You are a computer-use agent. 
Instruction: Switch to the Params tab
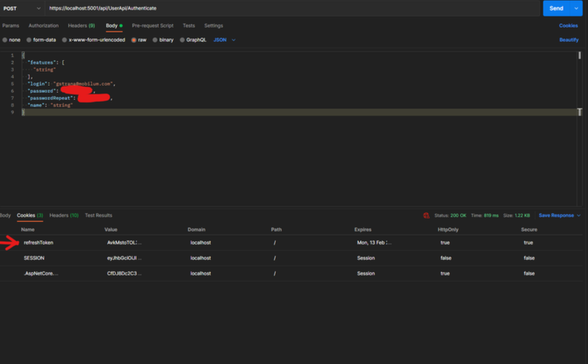pyautogui.click(x=11, y=26)
